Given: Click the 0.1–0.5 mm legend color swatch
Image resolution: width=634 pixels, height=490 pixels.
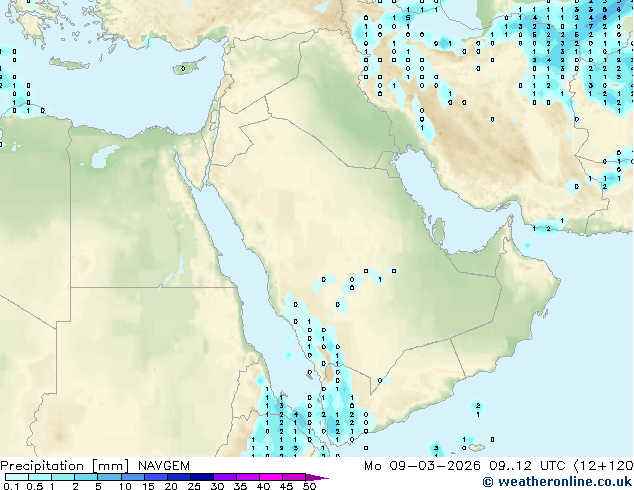Looking at the screenshot, I should (x=17, y=477).
